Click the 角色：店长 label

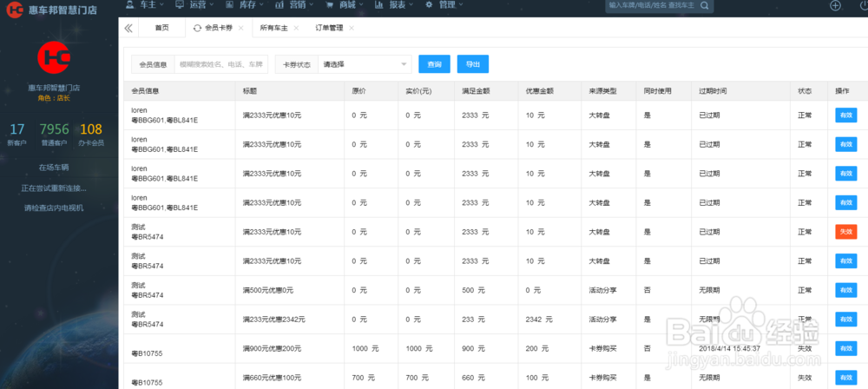click(54, 98)
